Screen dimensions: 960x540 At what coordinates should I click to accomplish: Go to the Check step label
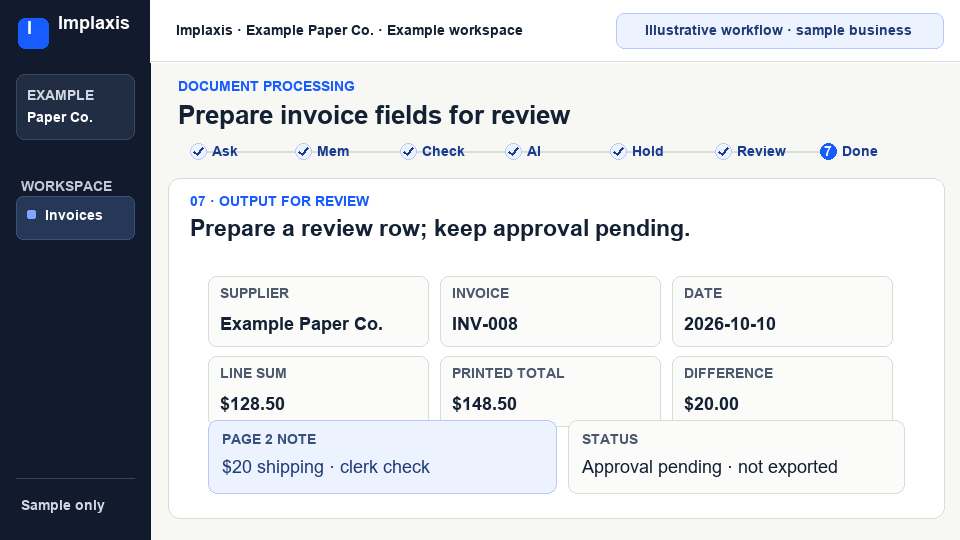coord(443,151)
